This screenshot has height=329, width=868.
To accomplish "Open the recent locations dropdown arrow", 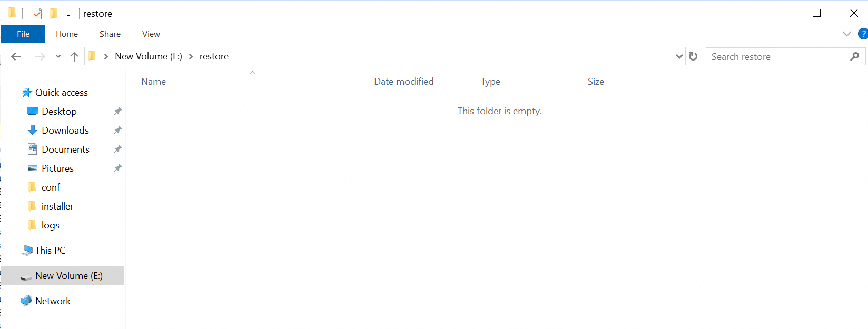I will click(x=58, y=56).
